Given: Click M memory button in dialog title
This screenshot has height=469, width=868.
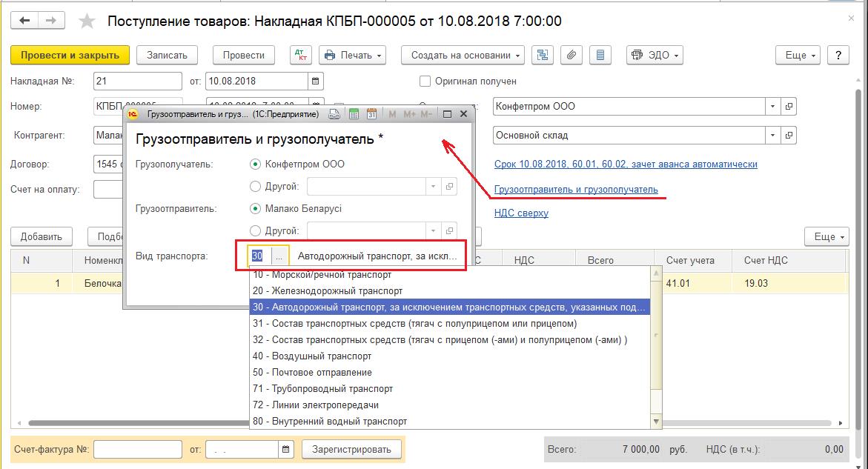Looking at the screenshot, I should [392, 114].
